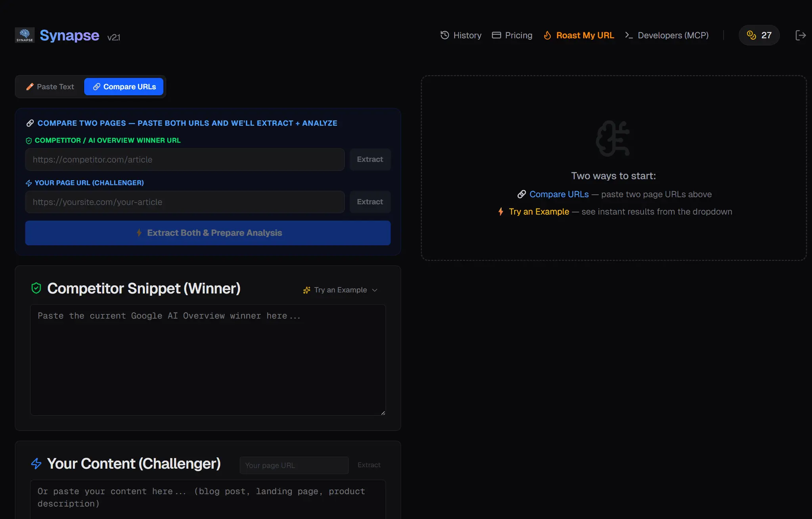Click the Synapse title text
This screenshot has width=812, height=519.
pyautogui.click(x=69, y=35)
